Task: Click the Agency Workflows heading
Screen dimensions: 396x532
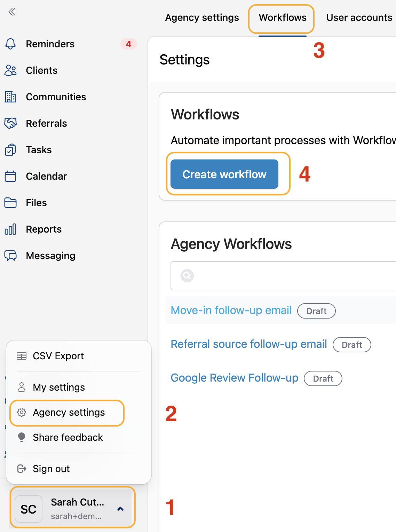Action: click(231, 244)
